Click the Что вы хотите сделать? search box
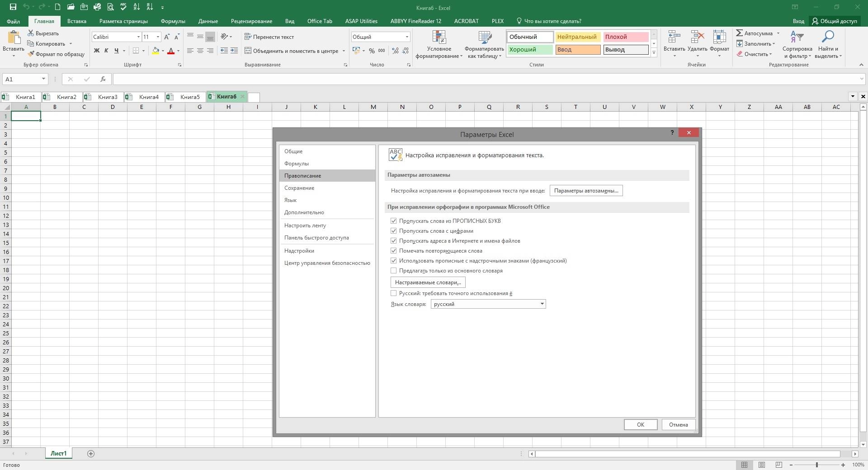The image size is (868, 470). (549, 21)
